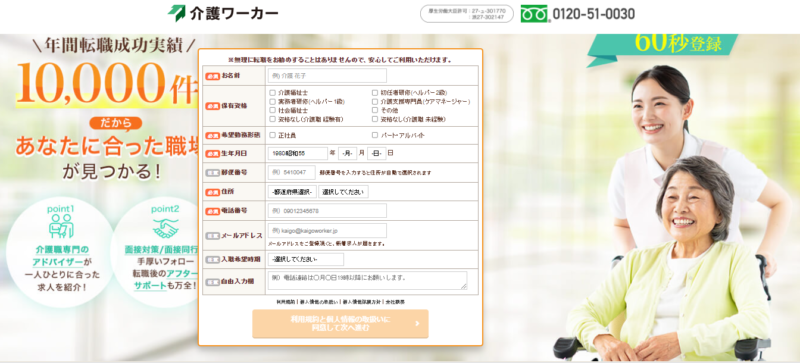The width and height of the screenshot is (800, 363).
Task: Open the 個人情報保護方針 link
Action: click(362, 302)
